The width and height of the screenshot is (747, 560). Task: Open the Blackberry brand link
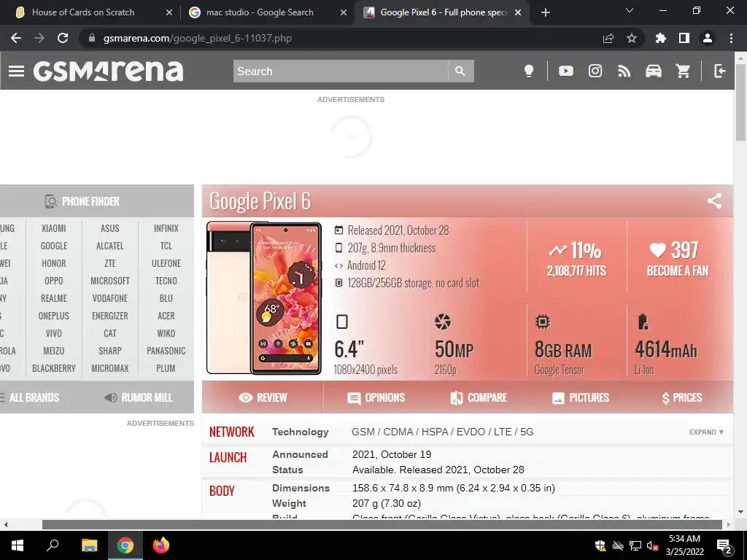pyautogui.click(x=54, y=368)
